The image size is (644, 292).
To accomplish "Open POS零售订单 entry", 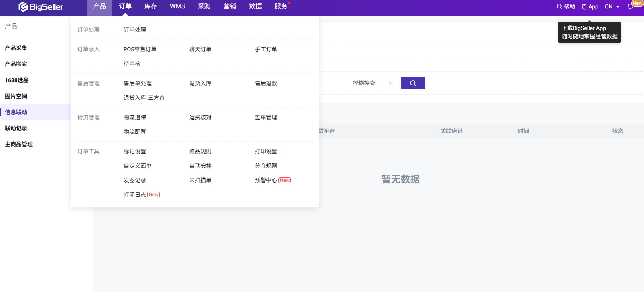I will [x=140, y=49].
